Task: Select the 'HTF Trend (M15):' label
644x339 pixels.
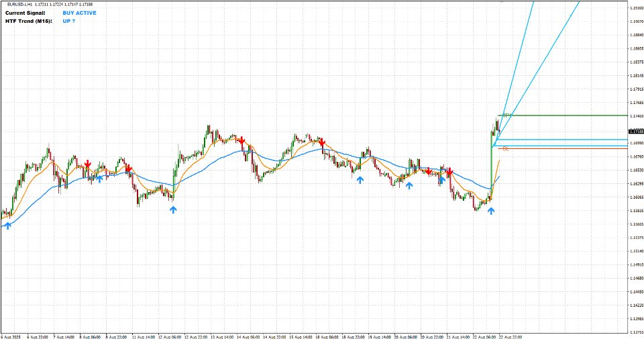Action: pyautogui.click(x=29, y=21)
